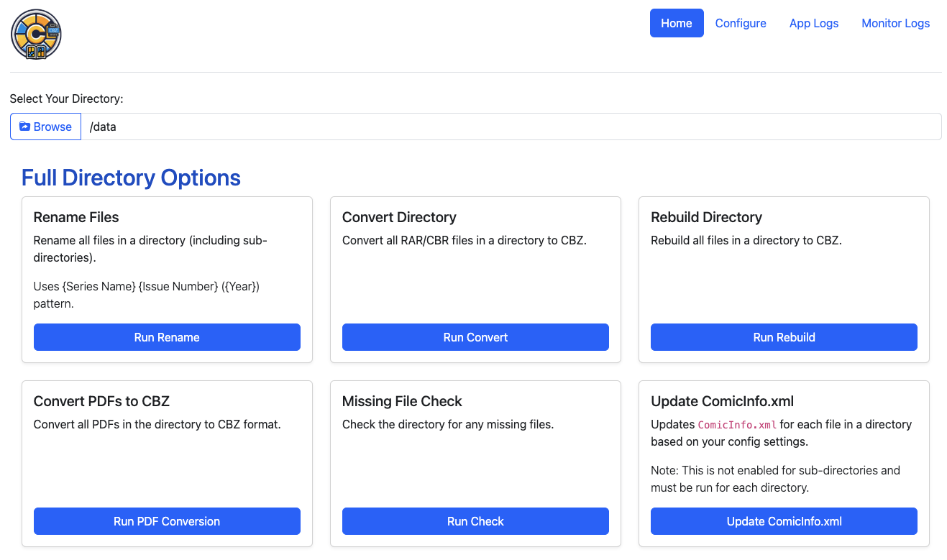Click the Rename Files card title
The image size is (947, 560).
[76, 217]
